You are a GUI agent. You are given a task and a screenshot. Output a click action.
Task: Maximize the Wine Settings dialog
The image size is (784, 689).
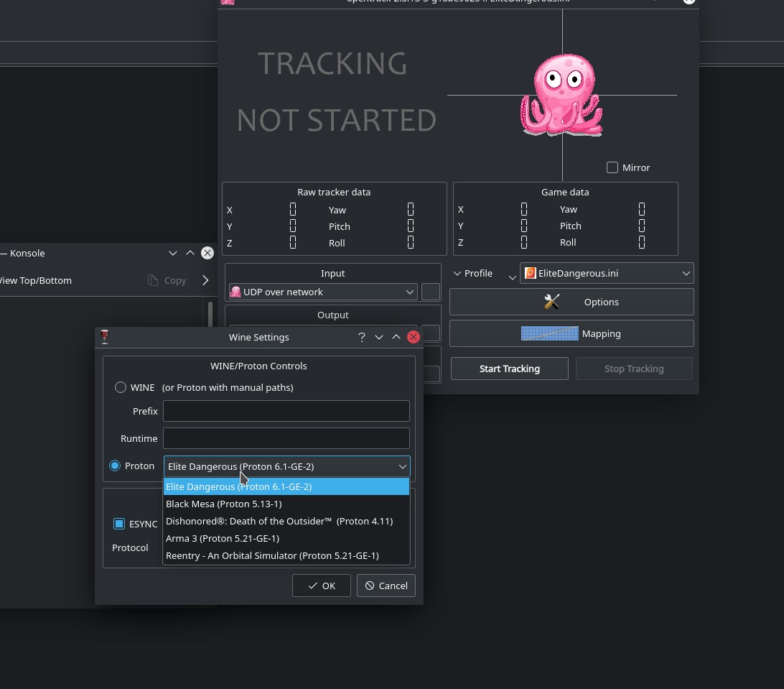[x=396, y=337]
